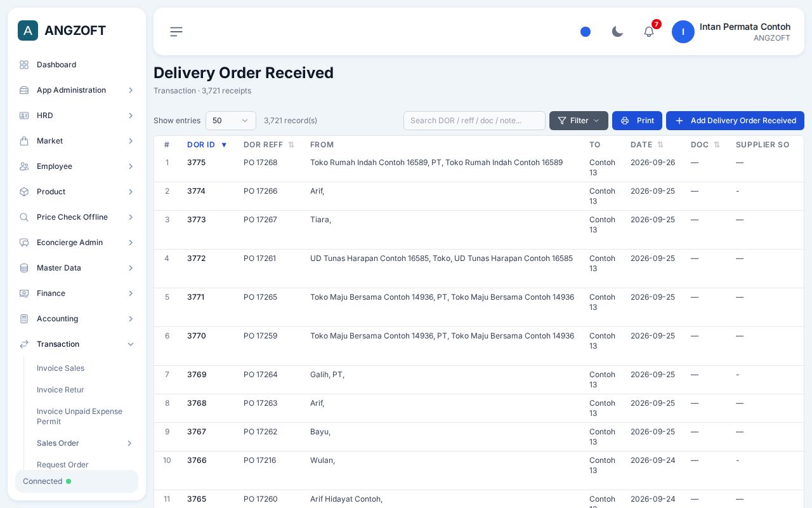This screenshot has height=508, width=812.
Task: Click DOR ID 3775 cell
Action: tap(197, 163)
